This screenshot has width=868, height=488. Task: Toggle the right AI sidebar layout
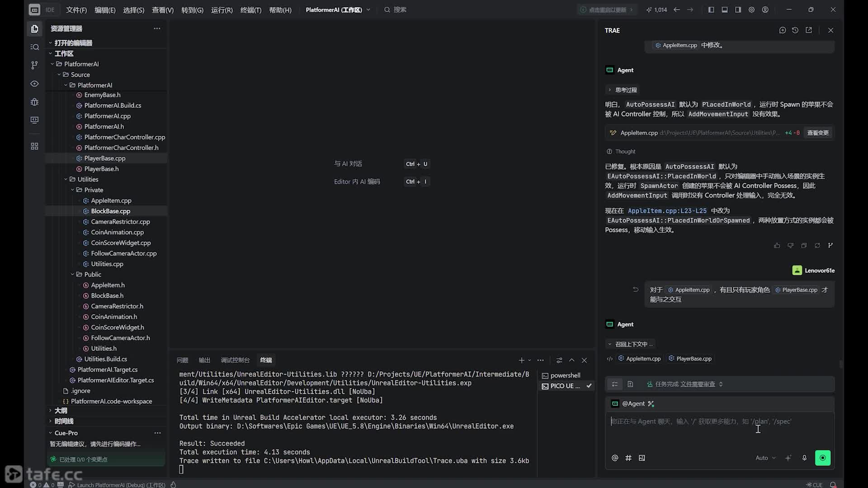tap(738, 9)
